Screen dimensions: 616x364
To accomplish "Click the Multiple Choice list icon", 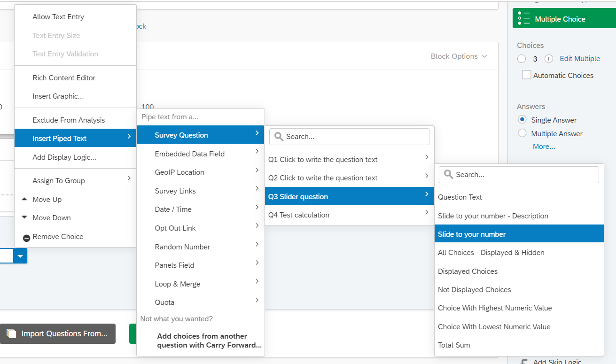I will pyautogui.click(x=523, y=19).
